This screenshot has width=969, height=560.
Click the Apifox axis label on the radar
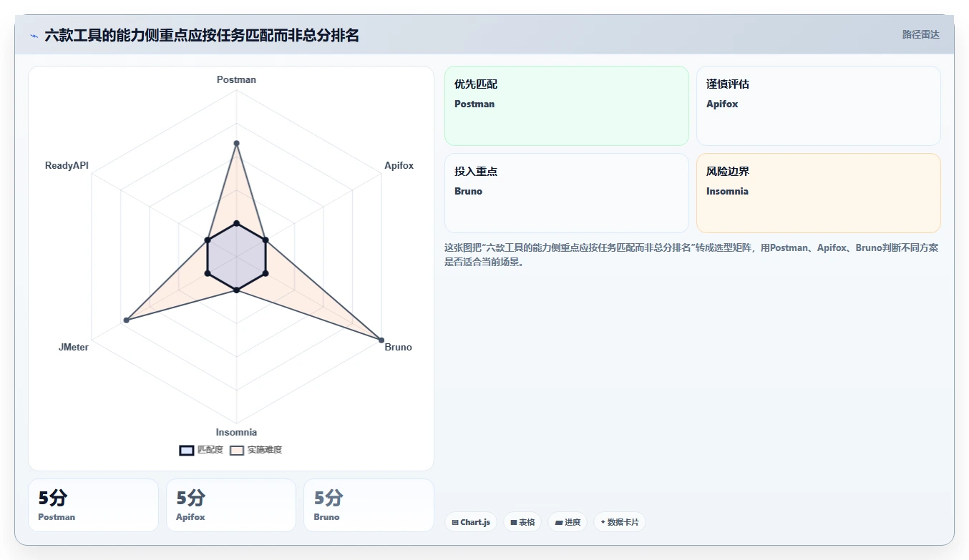pos(399,165)
